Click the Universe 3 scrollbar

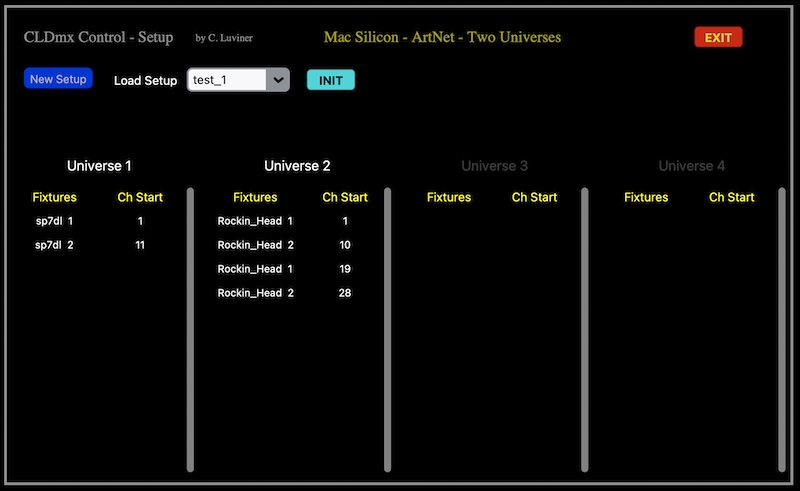click(585, 330)
